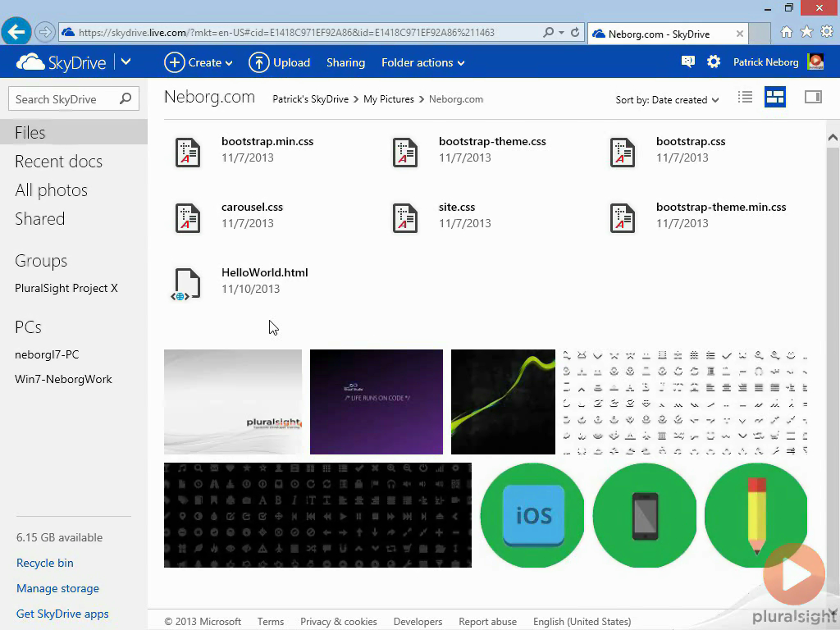The width and height of the screenshot is (840, 630).
Task: Click the bootstrap-theme.css file icon
Action: (x=405, y=153)
